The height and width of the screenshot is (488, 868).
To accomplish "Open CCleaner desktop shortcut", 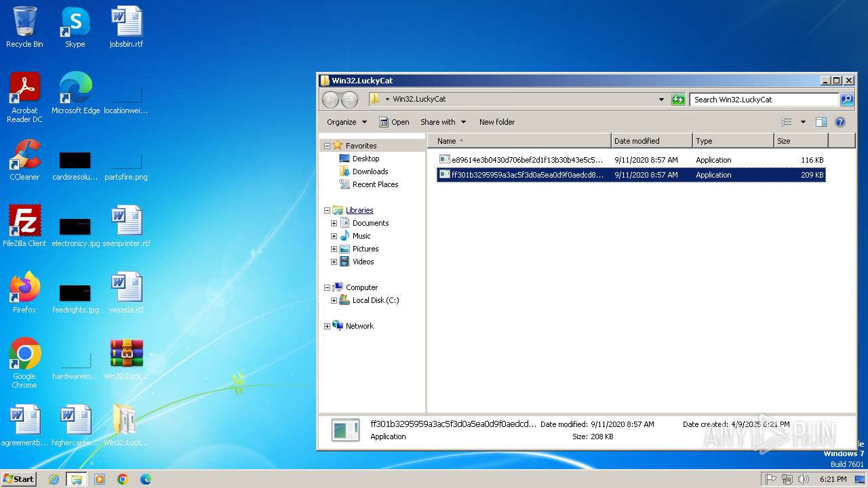I will 24,160.
